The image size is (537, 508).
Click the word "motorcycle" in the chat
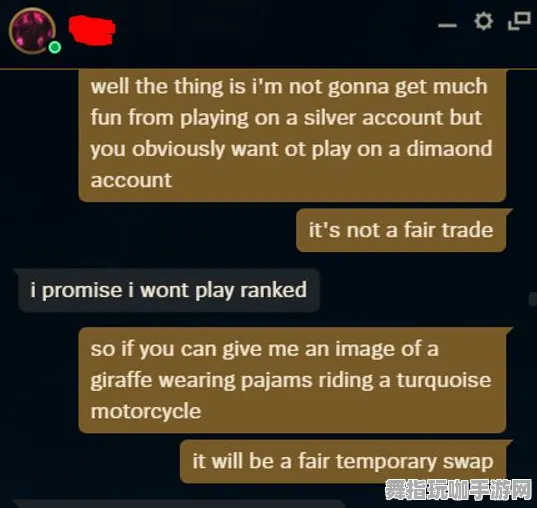(x=146, y=411)
